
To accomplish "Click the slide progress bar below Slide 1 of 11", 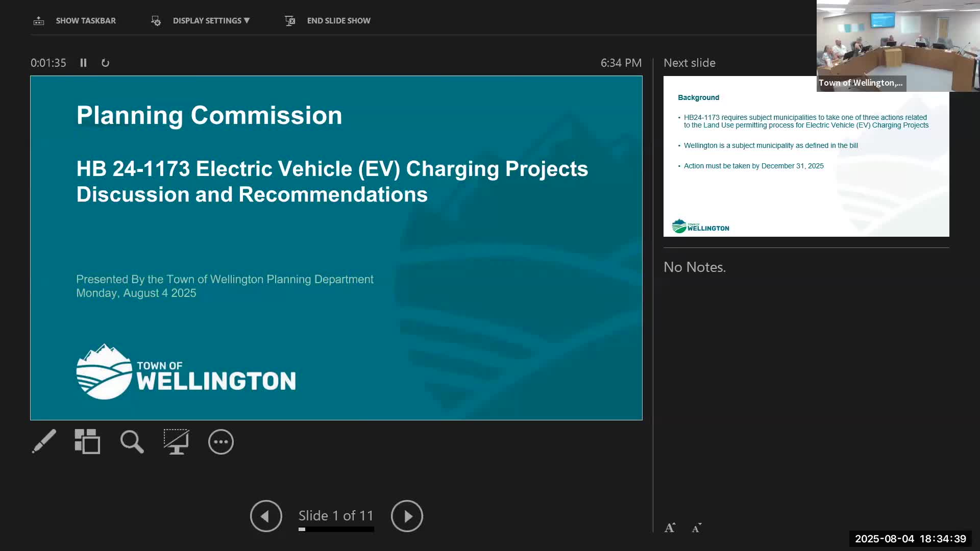I will click(336, 530).
